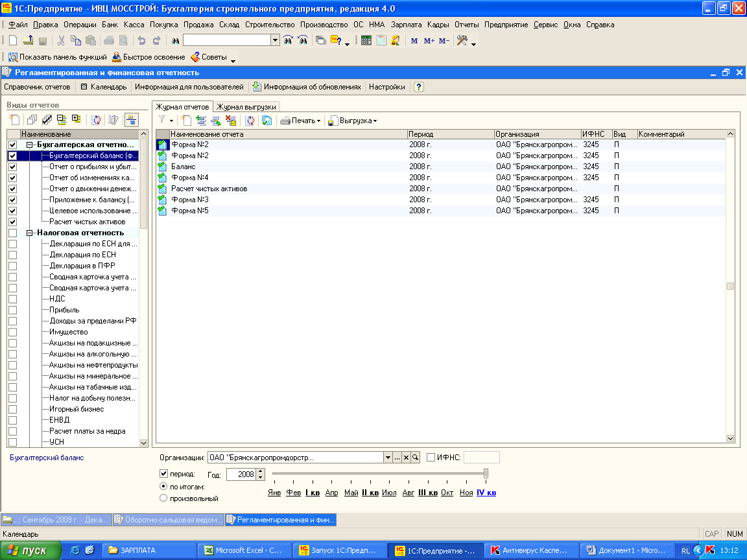This screenshot has height=560, width=747.
Task: Click red X delete mark icon in journal
Action: click(x=231, y=121)
